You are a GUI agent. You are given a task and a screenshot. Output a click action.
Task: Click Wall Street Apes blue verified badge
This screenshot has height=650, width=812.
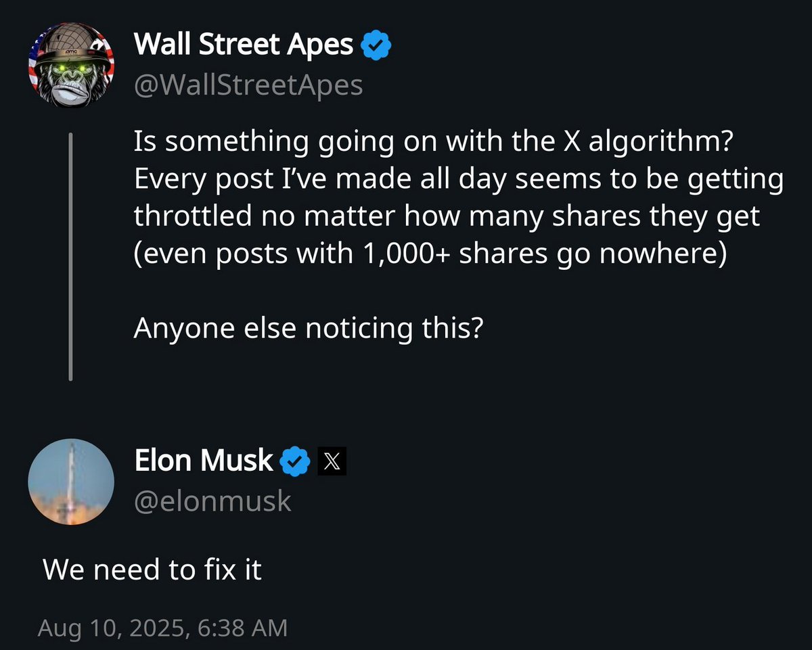pyautogui.click(x=377, y=46)
